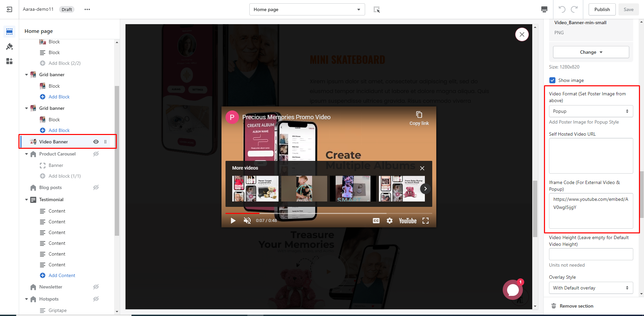Play the YouTube video

click(x=233, y=221)
